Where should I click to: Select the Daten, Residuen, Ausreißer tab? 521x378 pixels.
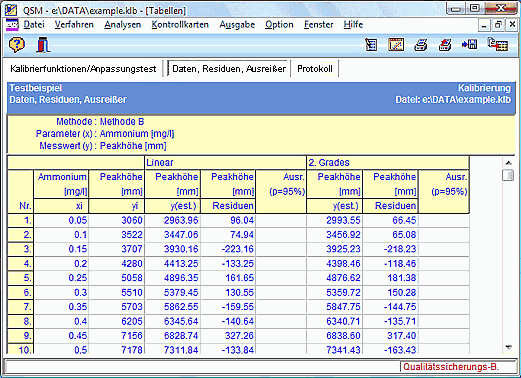pyautogui.click(x=229, y=69)
